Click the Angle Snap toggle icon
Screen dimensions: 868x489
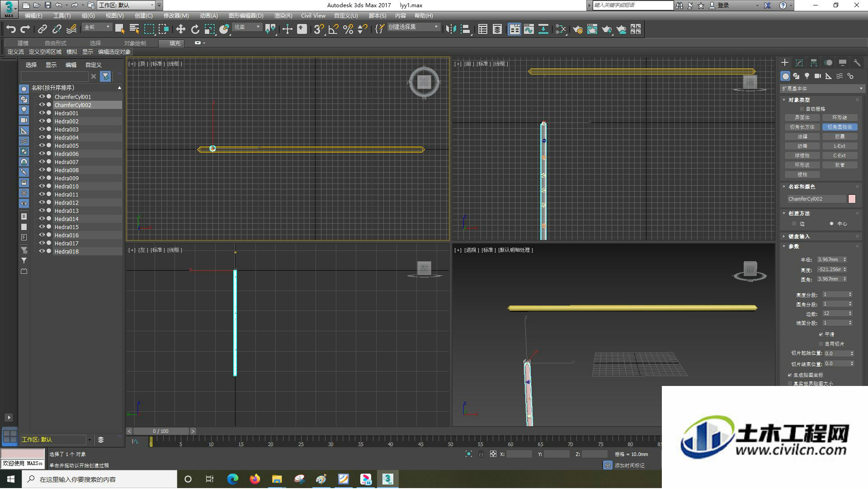click(x=334, y=29)
